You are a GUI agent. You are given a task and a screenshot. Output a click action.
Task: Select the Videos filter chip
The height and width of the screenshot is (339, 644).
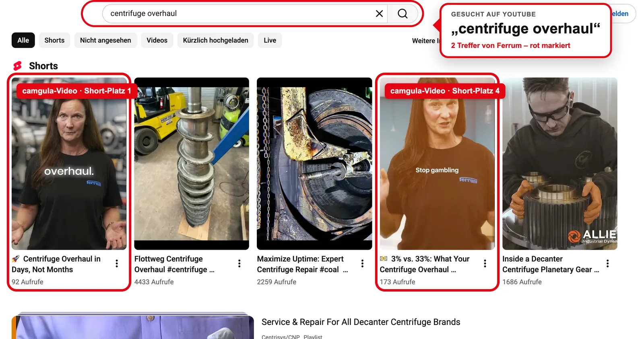(157, 40)
